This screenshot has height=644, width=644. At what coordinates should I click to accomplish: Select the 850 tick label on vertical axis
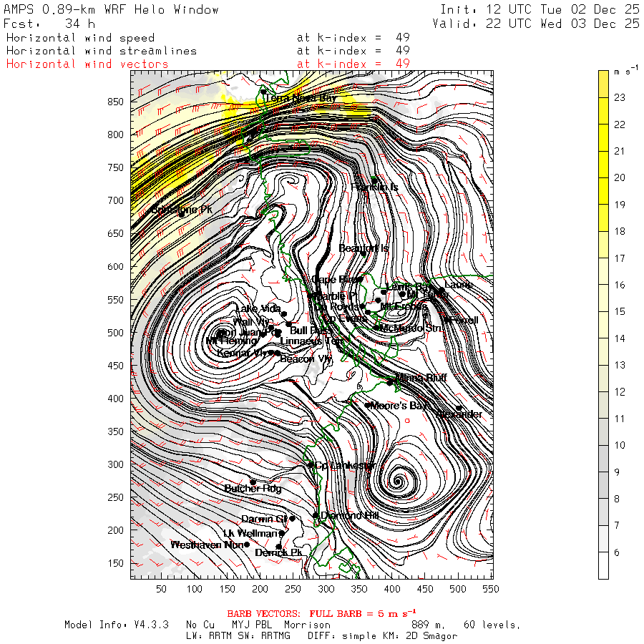pos(115,102)
